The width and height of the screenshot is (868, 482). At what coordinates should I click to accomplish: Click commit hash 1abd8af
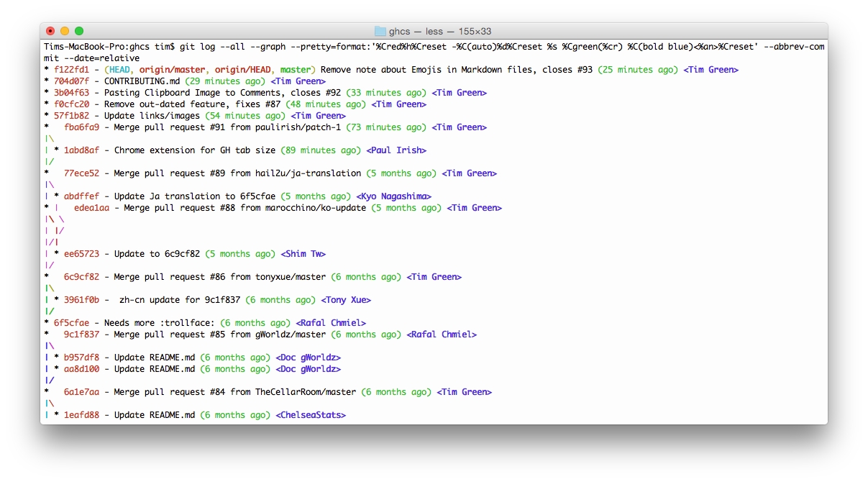coord(82,150)
